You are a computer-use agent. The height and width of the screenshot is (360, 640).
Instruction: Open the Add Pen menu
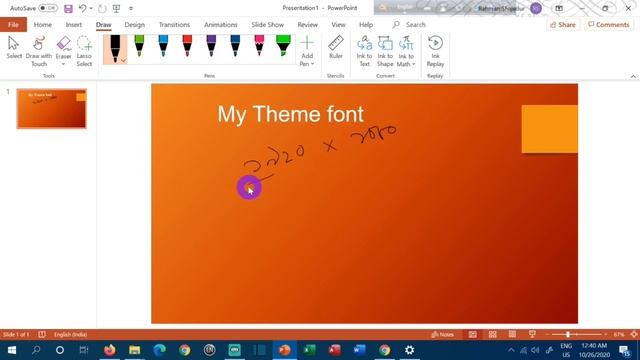[307, 51]
